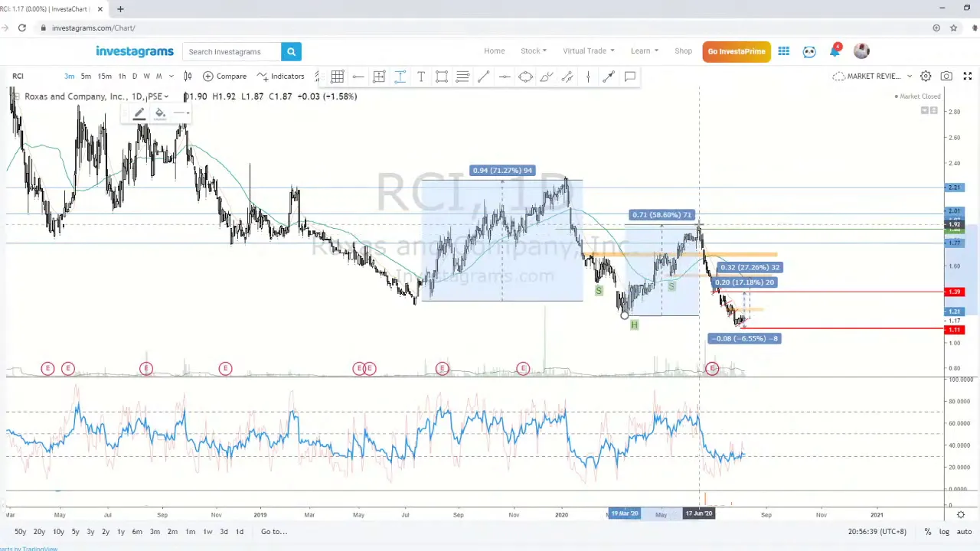Select the horizontal ray tool
980x551 pixels.
[x=505, y=77]
